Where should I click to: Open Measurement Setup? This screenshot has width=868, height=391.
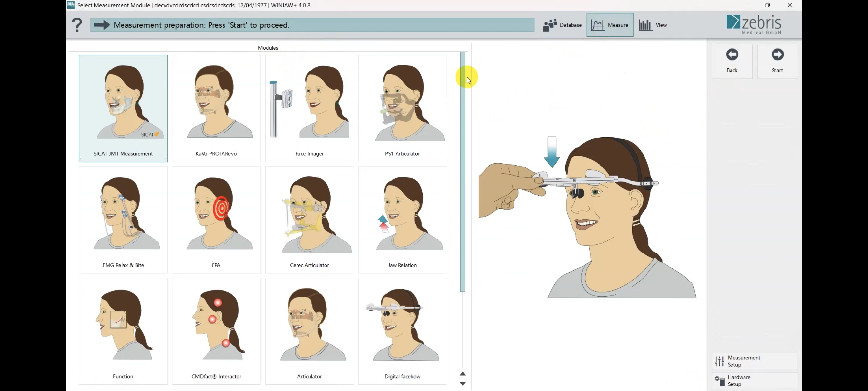(754, 361)
